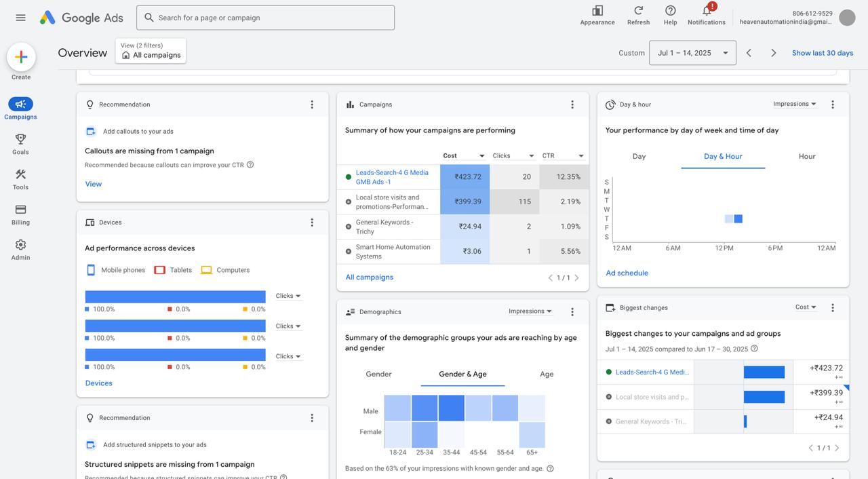Image resolution: width=868 pixels, height=479 pixels.
Task: Click the Show last 30 days link
Action: pyautogui.click(x=822, y=53)
